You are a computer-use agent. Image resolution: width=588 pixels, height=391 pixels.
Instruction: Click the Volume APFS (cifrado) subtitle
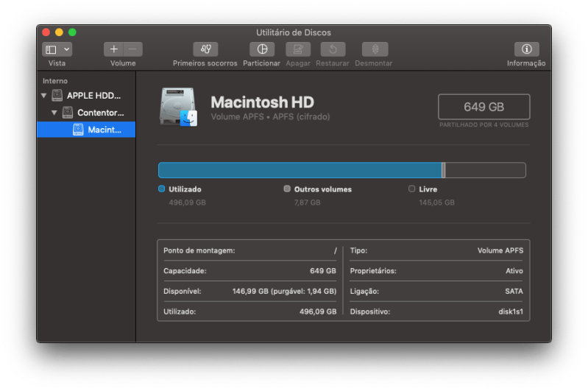tap(270, 116)
